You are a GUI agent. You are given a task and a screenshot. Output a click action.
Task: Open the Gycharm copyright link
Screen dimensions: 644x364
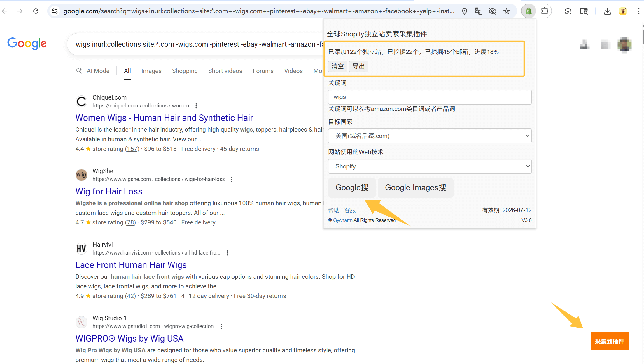[x=343, y=220]
